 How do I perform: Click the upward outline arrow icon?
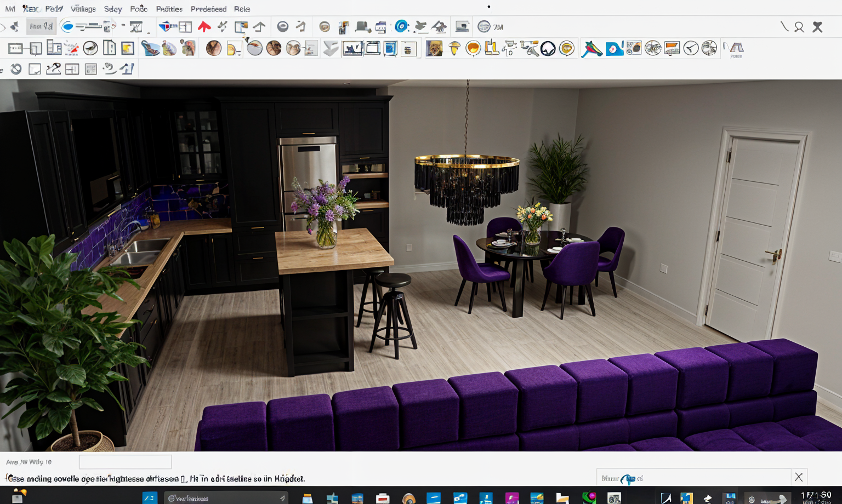(x=259, y=27)
